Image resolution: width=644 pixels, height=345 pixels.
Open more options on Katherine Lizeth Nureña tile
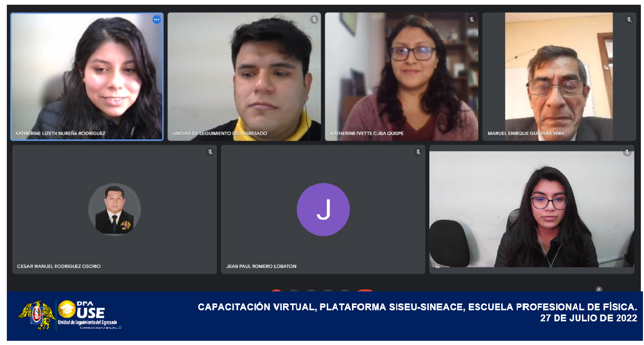click(x=156, y=20)
